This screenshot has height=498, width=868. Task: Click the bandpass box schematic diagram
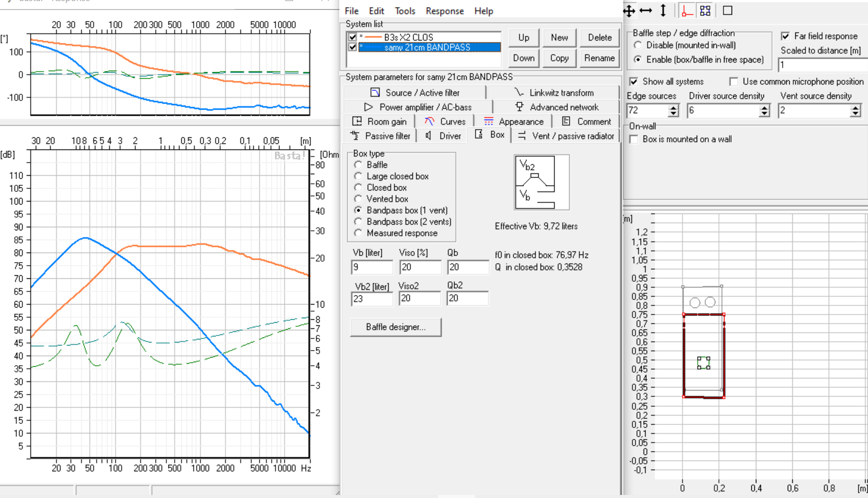(x=542, y=182)
